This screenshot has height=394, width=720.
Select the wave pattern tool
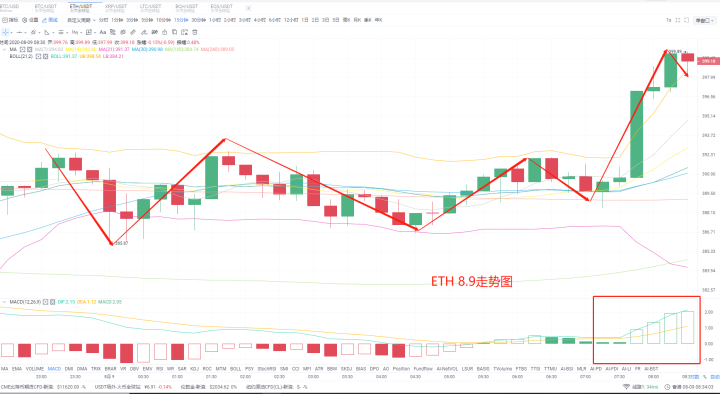(75, 32)
